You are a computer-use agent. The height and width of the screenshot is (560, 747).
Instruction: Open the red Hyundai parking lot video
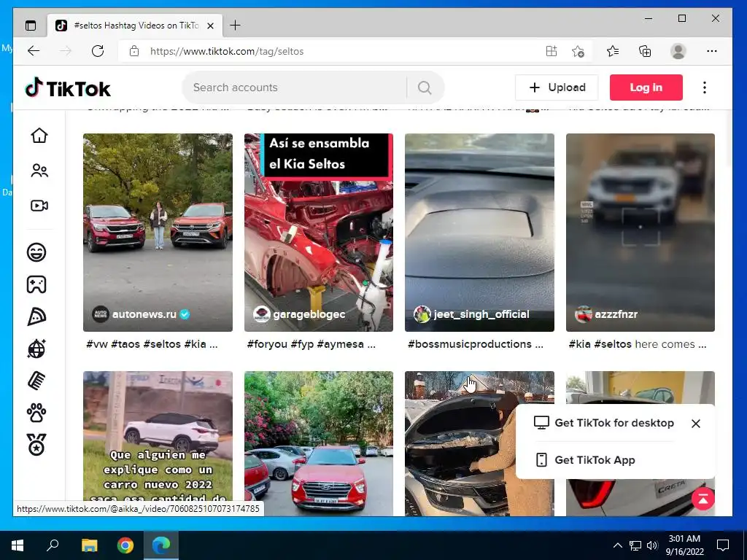[319, 443]
